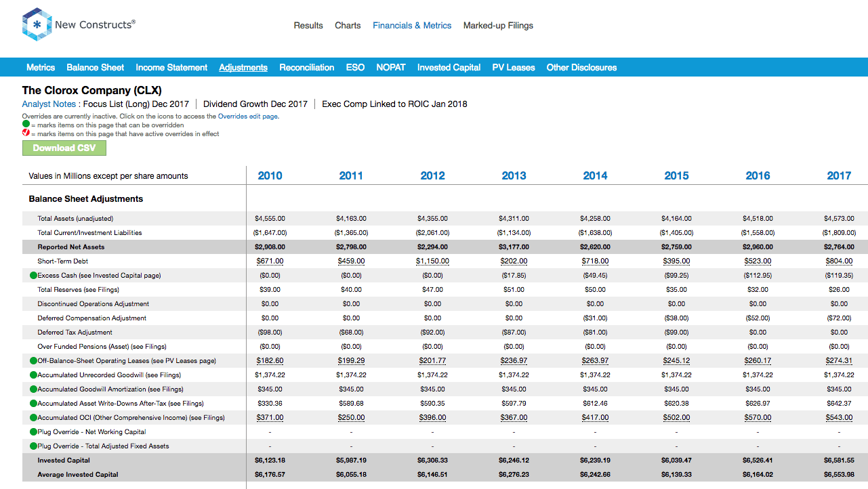Click the 2013 column header

pyautogui.click(x=514, y=175)
